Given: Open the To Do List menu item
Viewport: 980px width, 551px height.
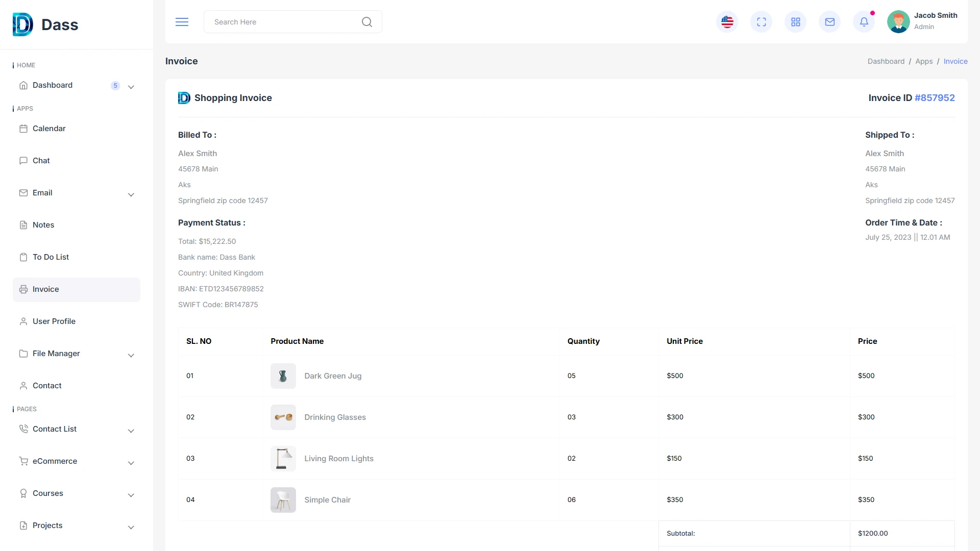Looking at the screenshot, I should (77, 257).
